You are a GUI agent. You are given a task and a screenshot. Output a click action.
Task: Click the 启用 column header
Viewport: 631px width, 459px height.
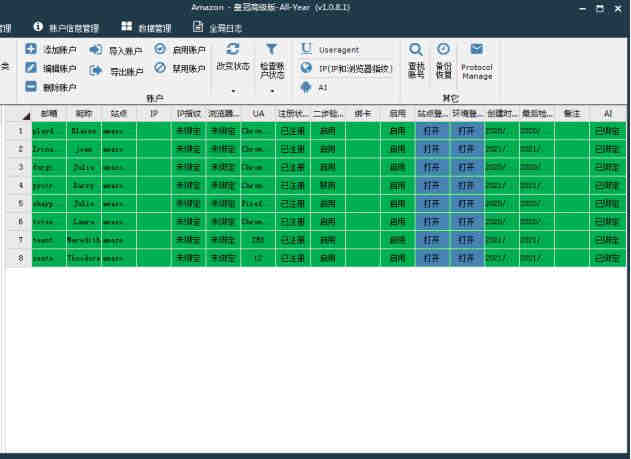pyautogui.click(x=398, y=114)
